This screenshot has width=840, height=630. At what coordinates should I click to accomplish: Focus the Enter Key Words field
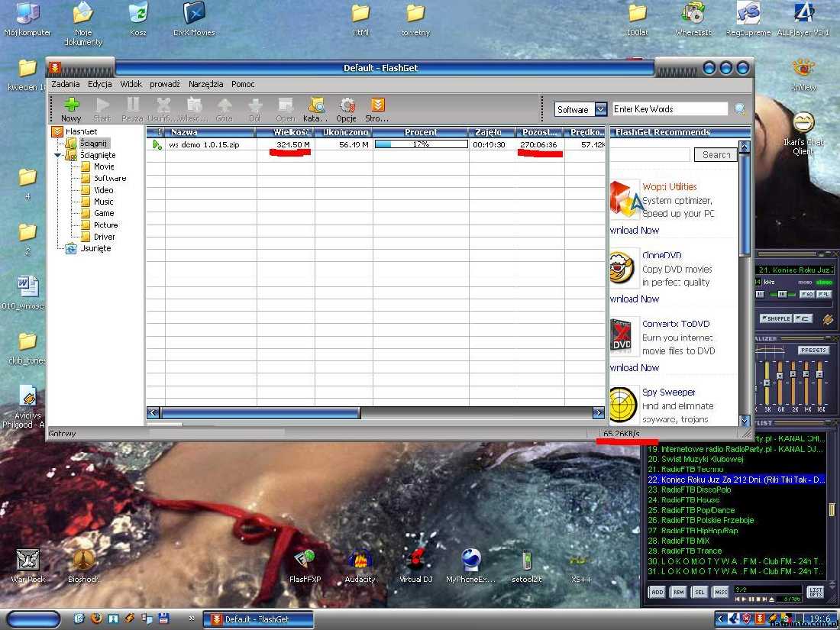[670, 109]
